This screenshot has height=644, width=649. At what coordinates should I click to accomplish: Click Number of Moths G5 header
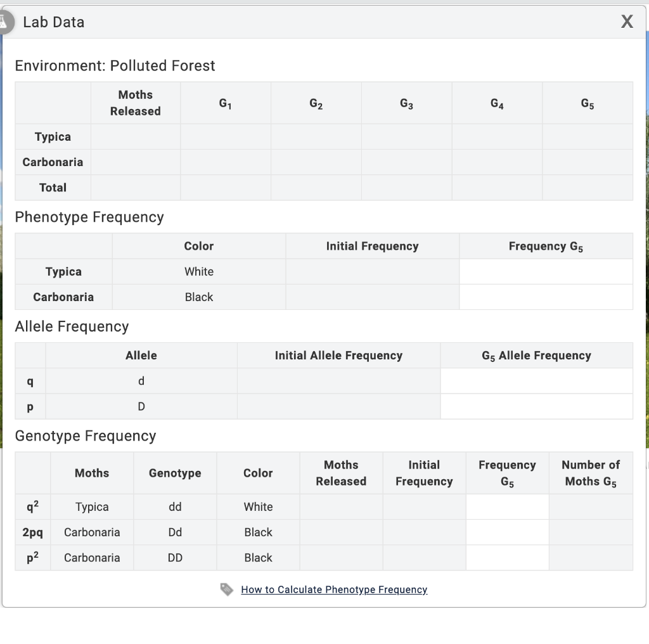pyautogui.click(x=591, y=473)
